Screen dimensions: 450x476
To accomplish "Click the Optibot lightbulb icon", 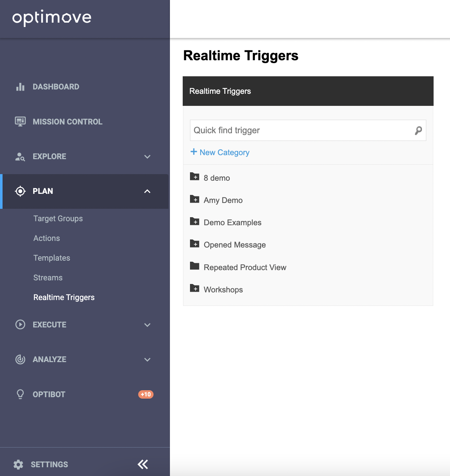I will click(x=20, y=394).
